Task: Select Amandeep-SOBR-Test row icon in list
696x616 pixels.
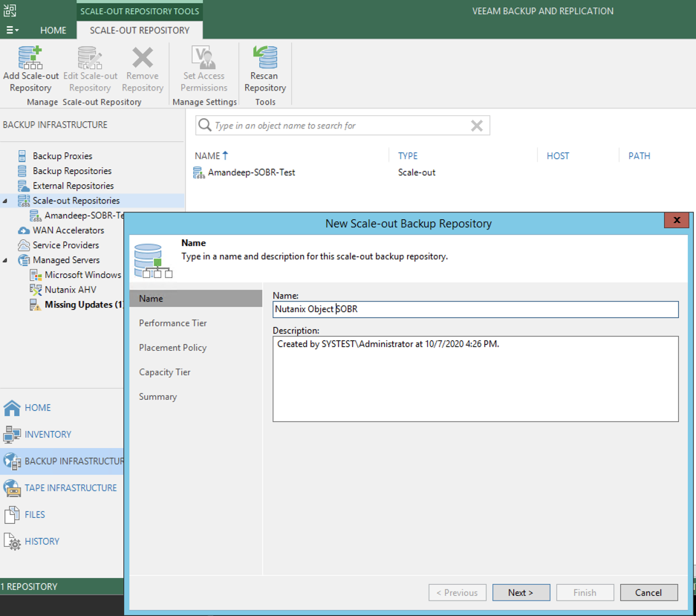Action: click(x=199, y=172)
